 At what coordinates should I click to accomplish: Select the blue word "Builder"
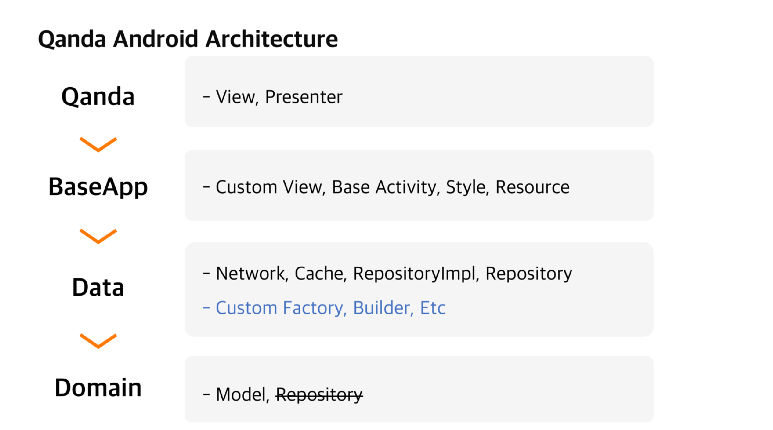click(381, 308)
